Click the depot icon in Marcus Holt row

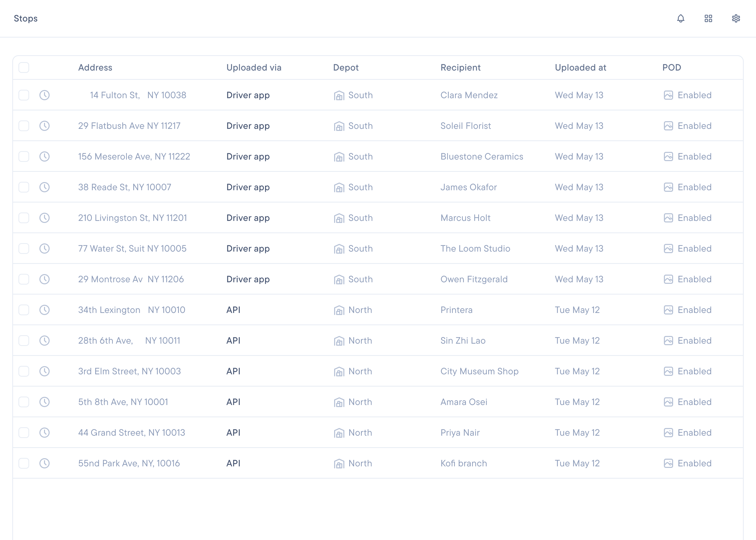[339, 218]
